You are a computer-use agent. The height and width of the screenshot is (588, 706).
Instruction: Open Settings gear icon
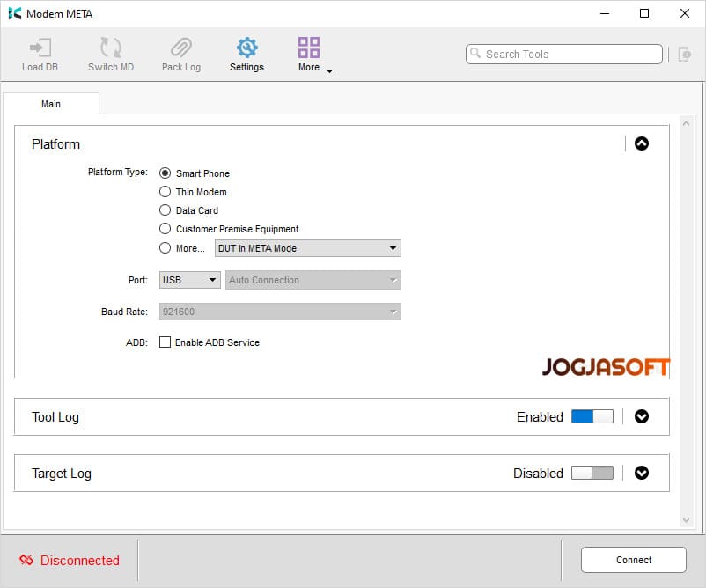tap(246, 48)
